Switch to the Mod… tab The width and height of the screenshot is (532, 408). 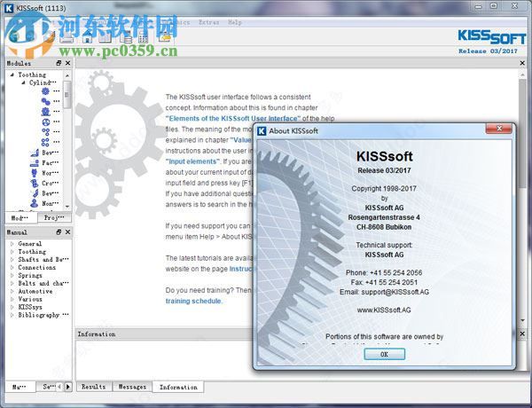[x=20, y=217]
